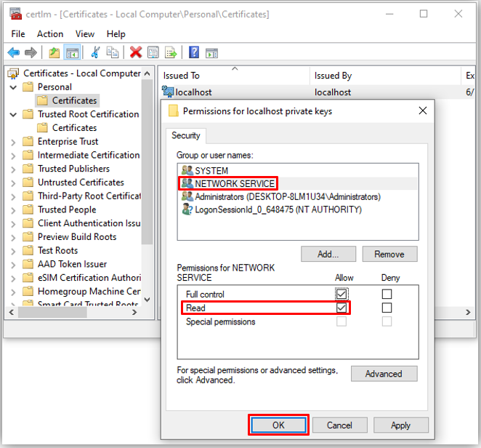Collapse the Trusted Root Certification node
The width and height of the screenshot is (481, 448).
pyautogui.click(x=13, y=114)
